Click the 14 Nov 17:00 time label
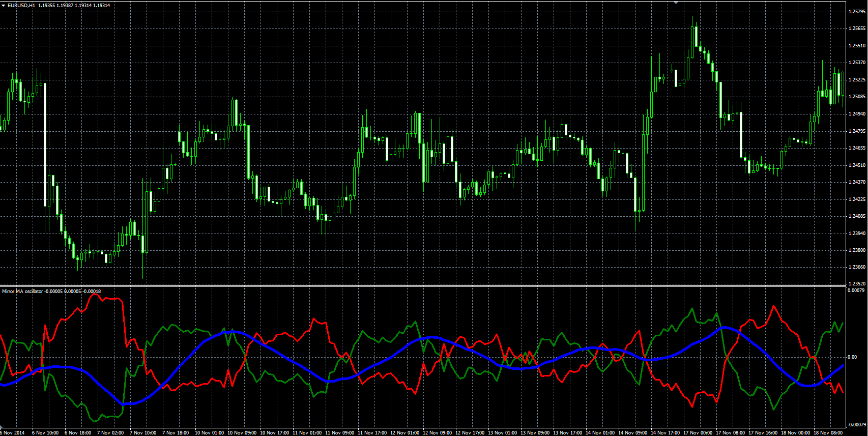Viewport: 868px width, 436px height. click(x=666, y=433)
